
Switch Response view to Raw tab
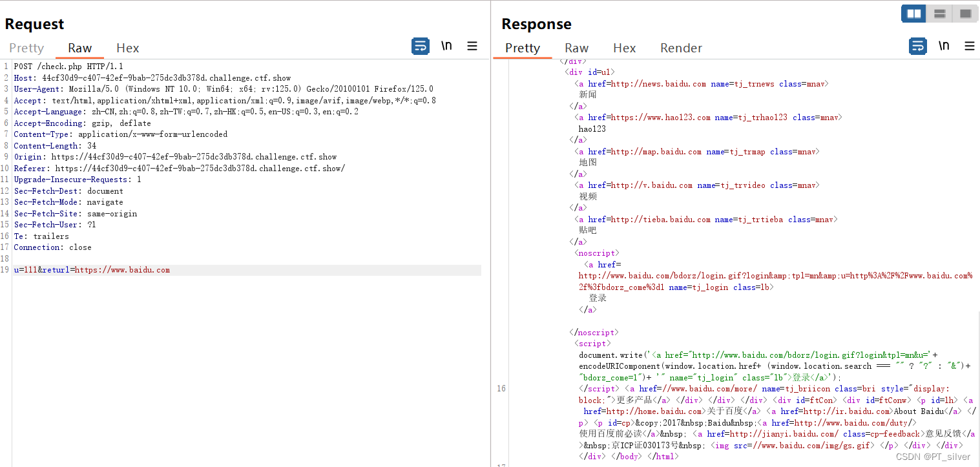pyautogui.click(x=577, y=48)
